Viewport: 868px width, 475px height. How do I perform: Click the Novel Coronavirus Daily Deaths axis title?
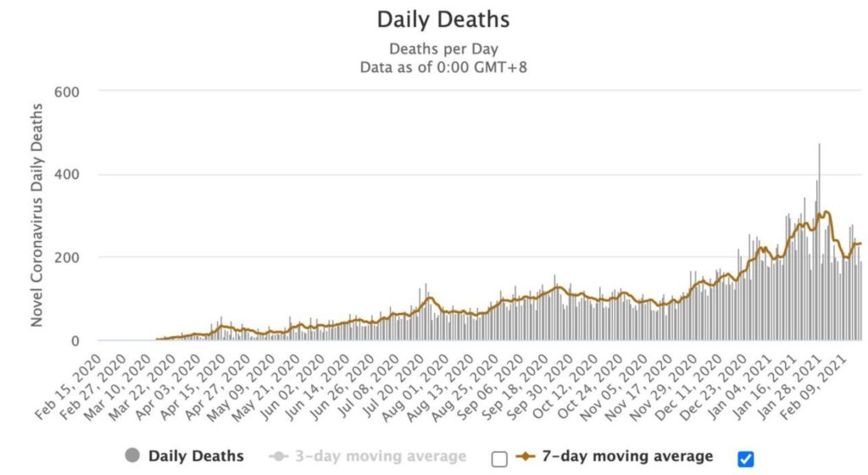[37, 215]
